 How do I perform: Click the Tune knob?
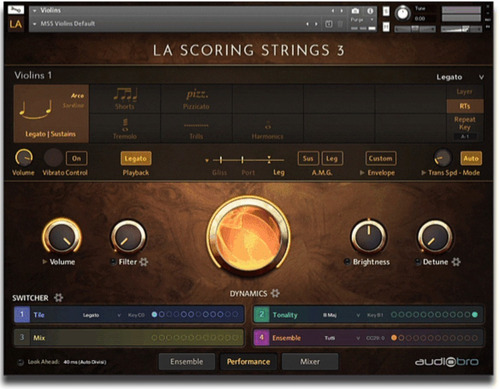pos(403,14)
